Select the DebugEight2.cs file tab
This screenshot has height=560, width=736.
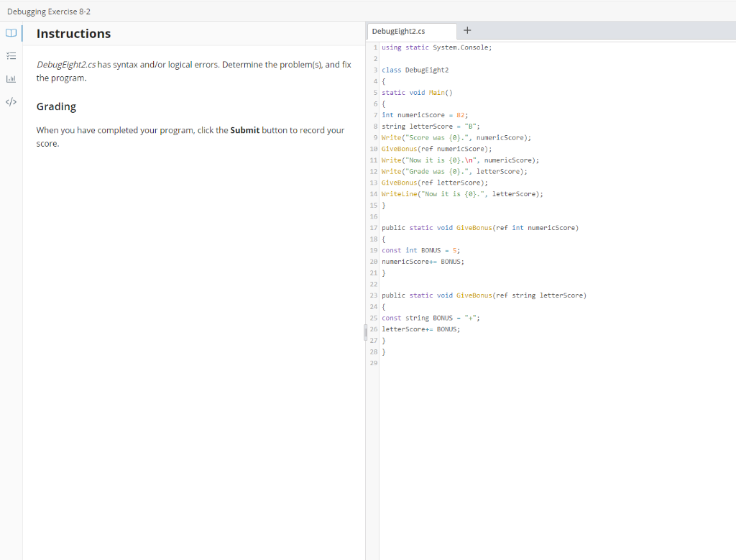(412, 31)
